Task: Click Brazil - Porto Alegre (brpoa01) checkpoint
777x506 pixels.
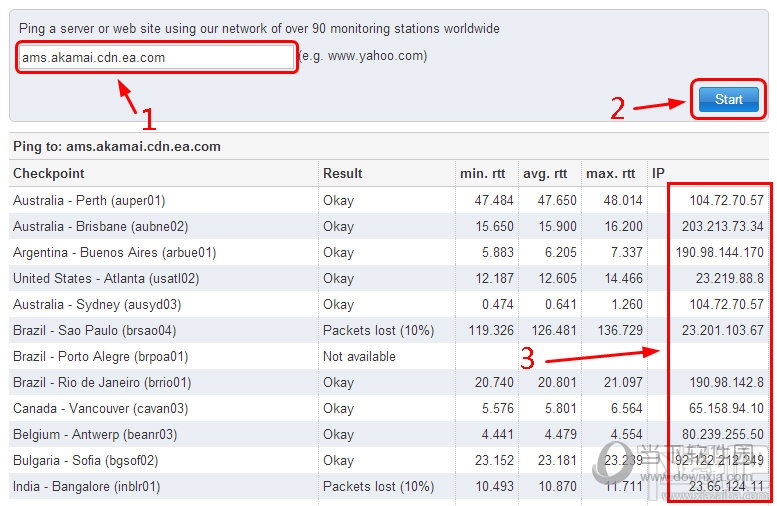Action: coord(101,356)
